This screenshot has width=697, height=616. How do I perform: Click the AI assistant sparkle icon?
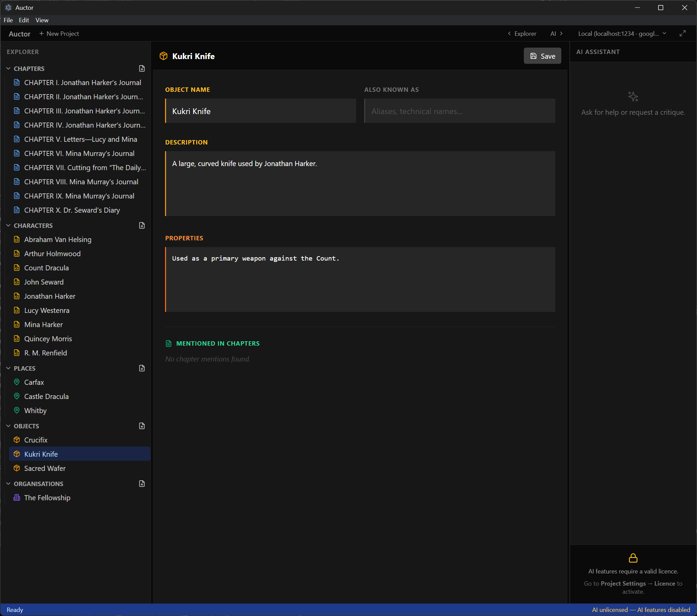click(x=633, y=97)
